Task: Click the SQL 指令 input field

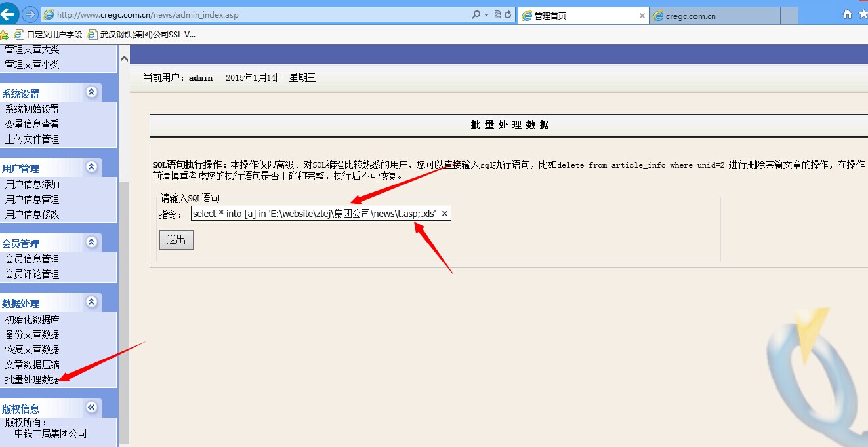Action: point(321,214)
